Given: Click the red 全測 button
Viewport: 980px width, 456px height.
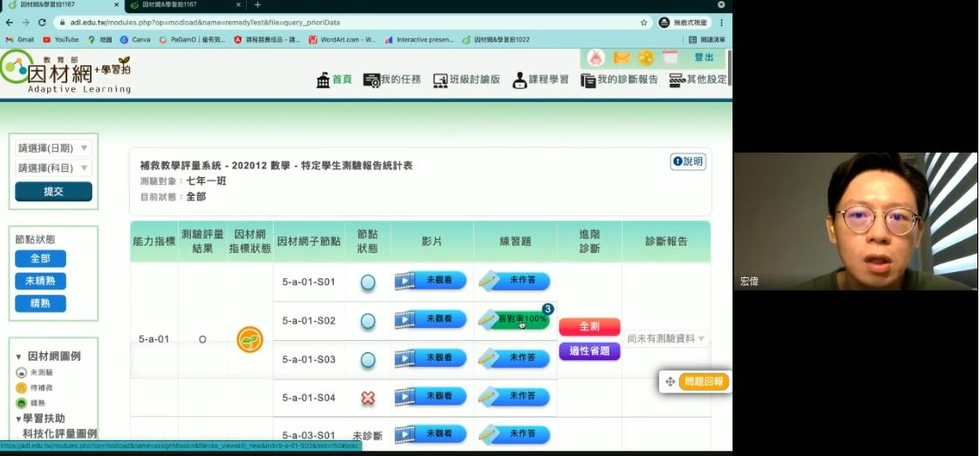Looking at the screenshot, I should coord(589,327).
